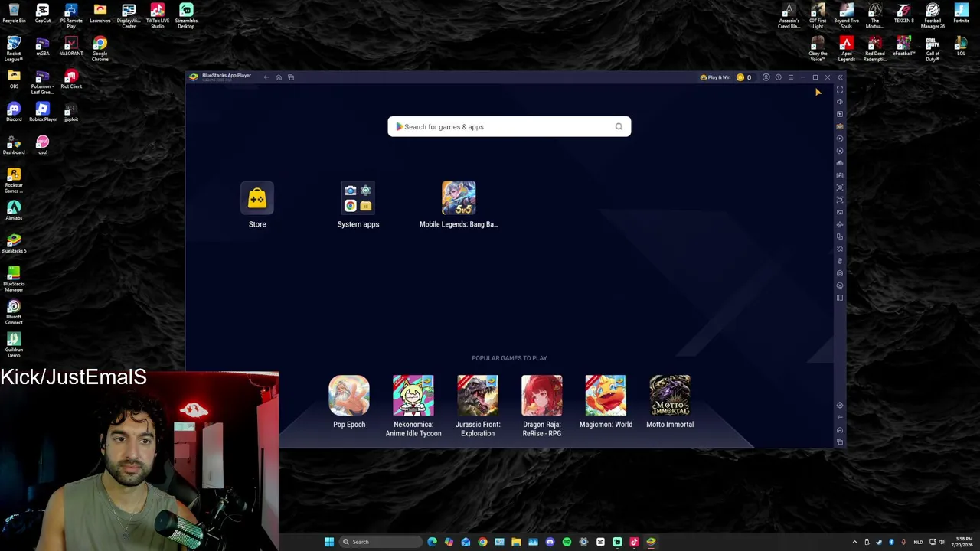This screenshot has height=551, width=980.
Task: Click the search magnifier icon in BlueStacks
Action: click(x=619, y=127)
